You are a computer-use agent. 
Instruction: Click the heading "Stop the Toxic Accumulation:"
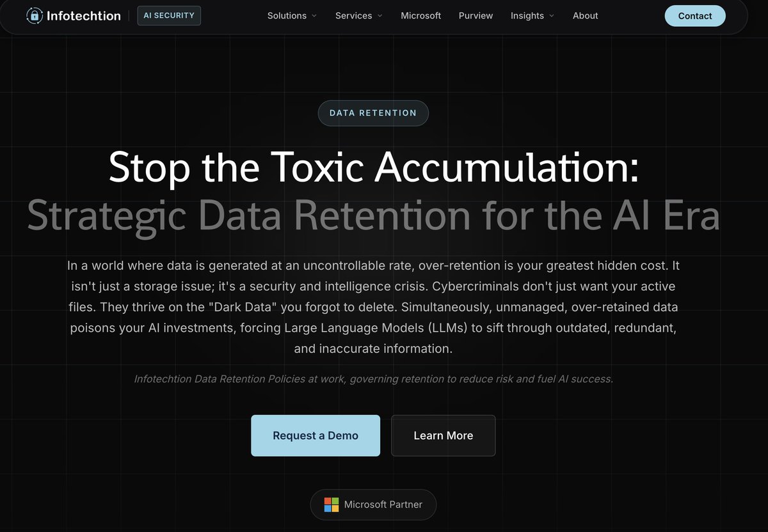click(374, 168)
